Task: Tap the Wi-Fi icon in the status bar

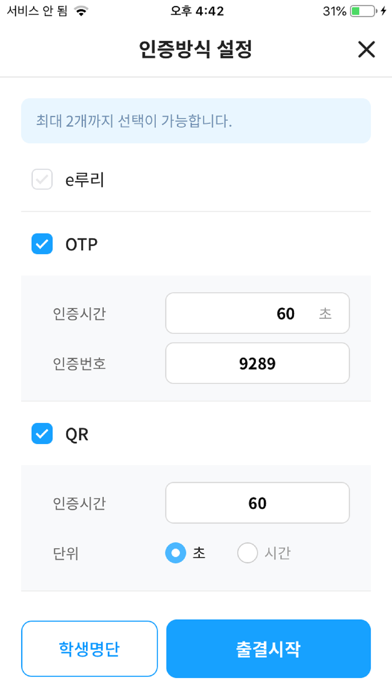Action: pos(81,12)
